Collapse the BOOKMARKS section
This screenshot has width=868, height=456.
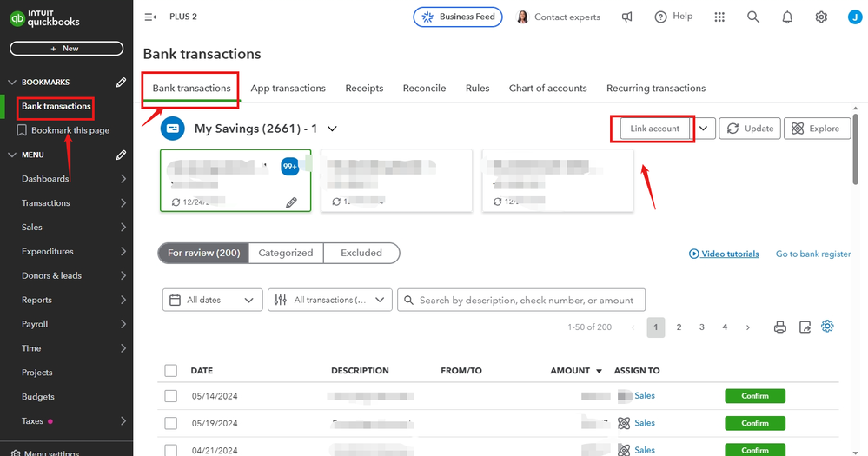point(12,83)
